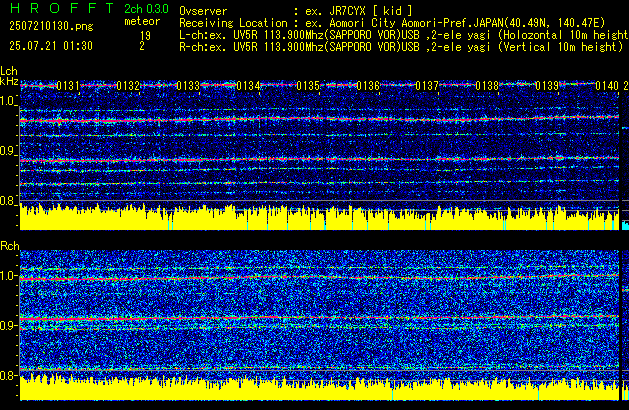Click time marker 0133

pyautogui.click(x=188, y=85)
